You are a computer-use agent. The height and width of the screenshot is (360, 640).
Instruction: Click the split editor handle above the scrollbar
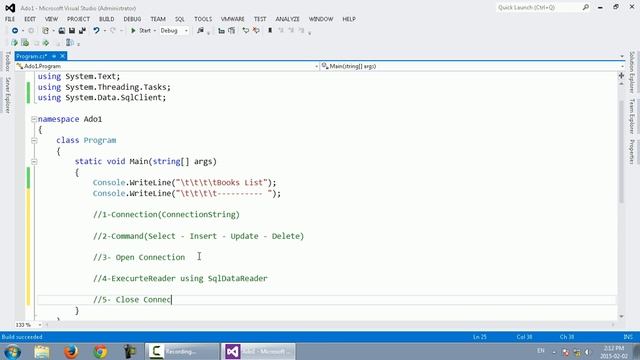pos(621,76)
